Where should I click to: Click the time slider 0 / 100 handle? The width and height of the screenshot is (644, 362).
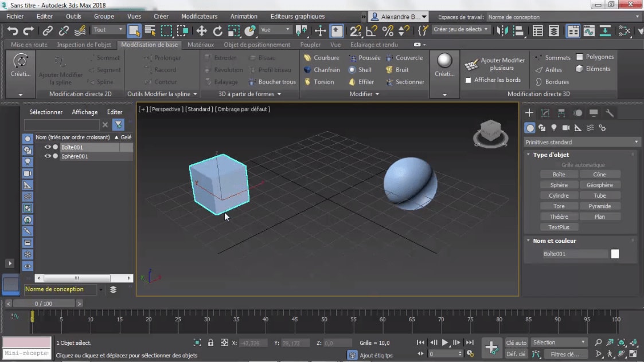point(44,304)
